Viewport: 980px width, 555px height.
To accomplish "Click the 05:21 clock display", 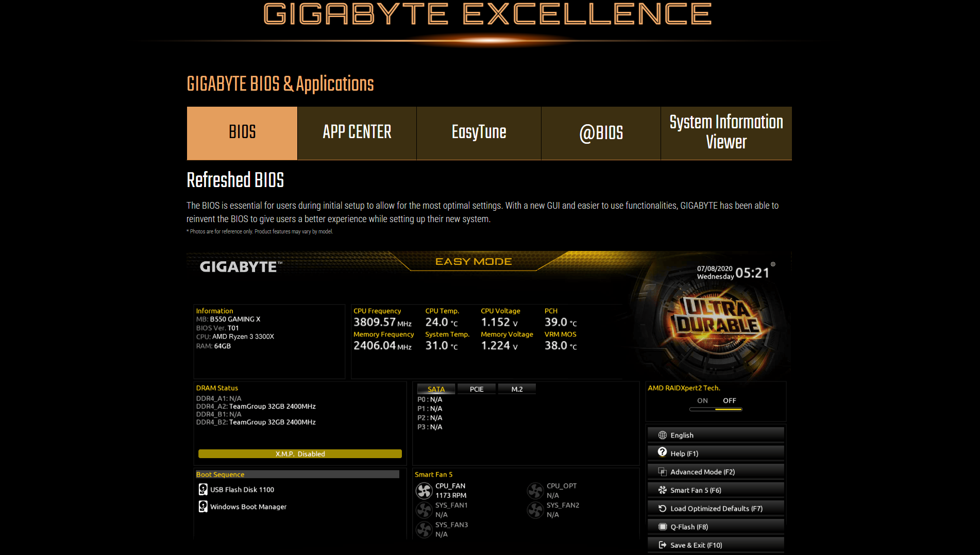I will point(752,273).
